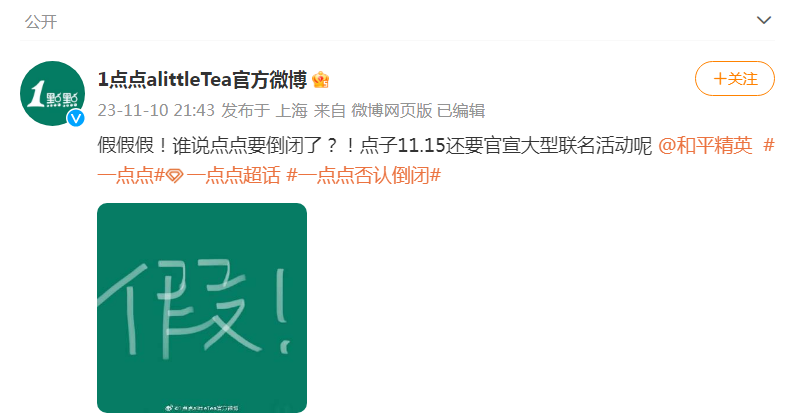Open the #一点点否认倒闭# hashtag
The width and height of the screenshot is (795, 417).
tap(364, 175)
